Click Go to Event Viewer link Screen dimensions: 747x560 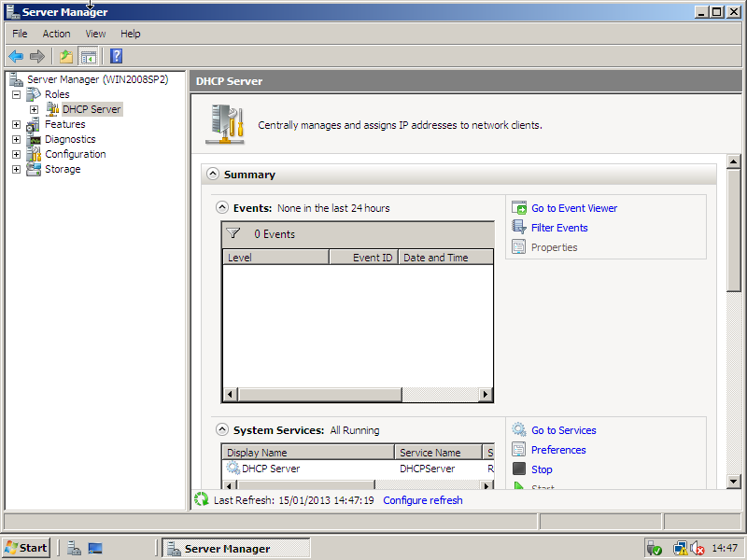[x=573, y=208]
